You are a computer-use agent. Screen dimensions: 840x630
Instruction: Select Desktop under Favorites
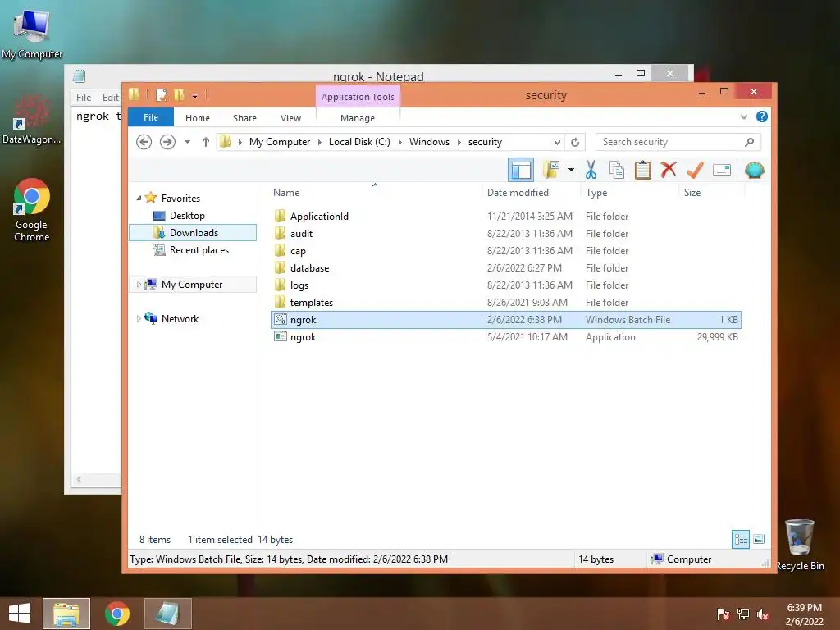coord(187,216)
